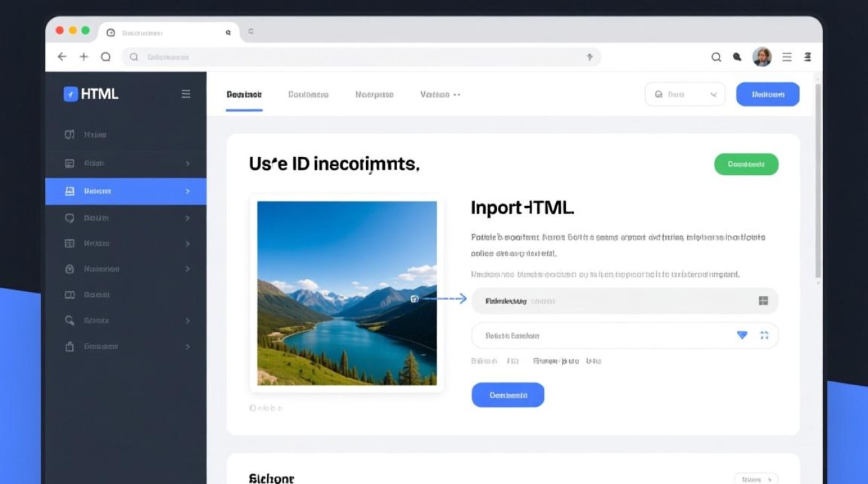
Task: Click the mountain lake landscape image
Action: tap(347, 293)
